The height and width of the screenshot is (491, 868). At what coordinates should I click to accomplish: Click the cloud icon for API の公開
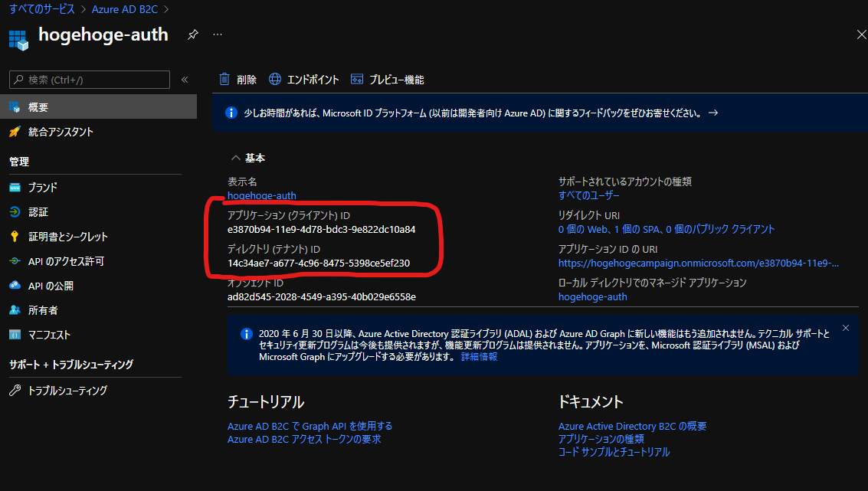pyautogui.click(x=15, y=286)
